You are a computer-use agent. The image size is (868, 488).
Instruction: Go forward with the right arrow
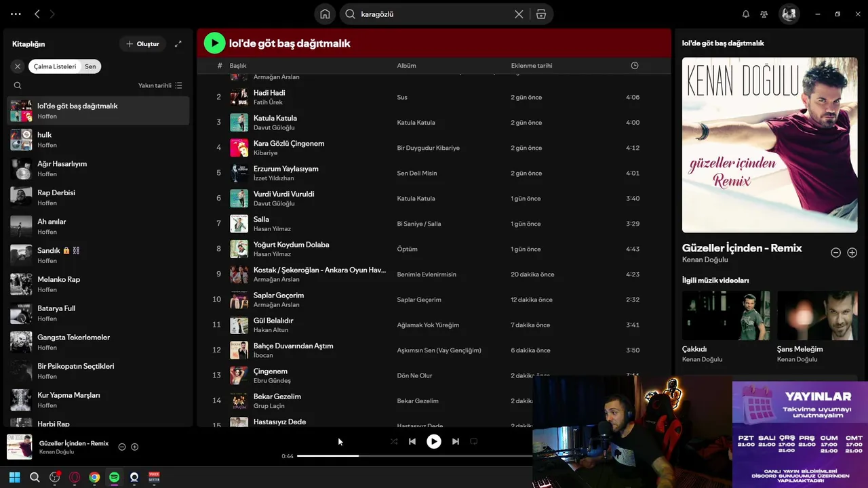point(52,14)
